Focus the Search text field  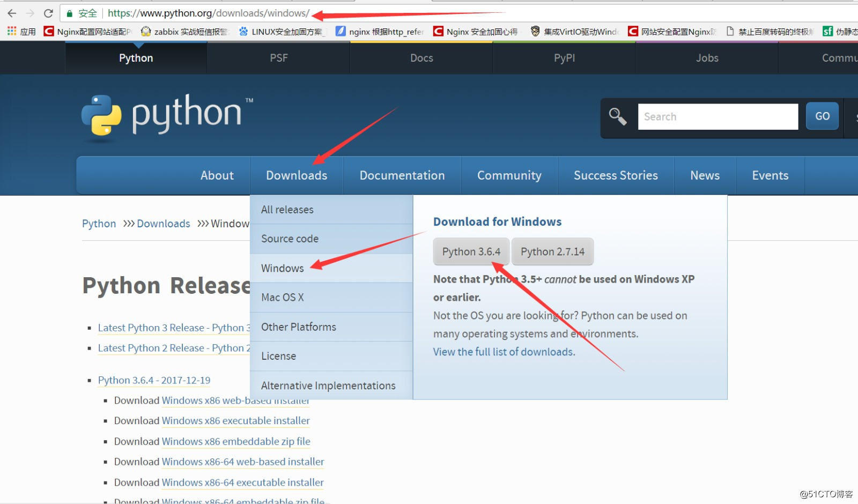pyautogui.click(x=718, y=117)
